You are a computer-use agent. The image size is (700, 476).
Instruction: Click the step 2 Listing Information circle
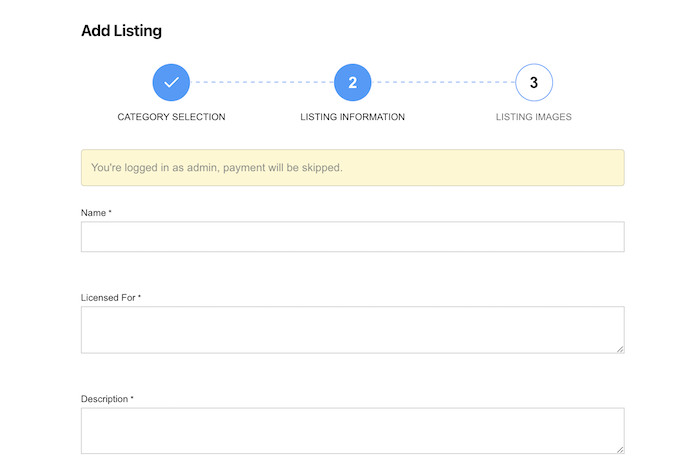352,82
